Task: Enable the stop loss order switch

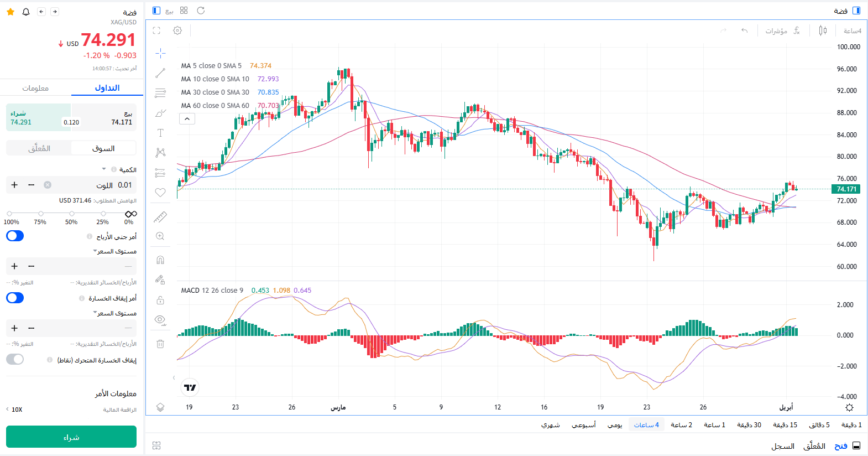Action: coord(15,298)
